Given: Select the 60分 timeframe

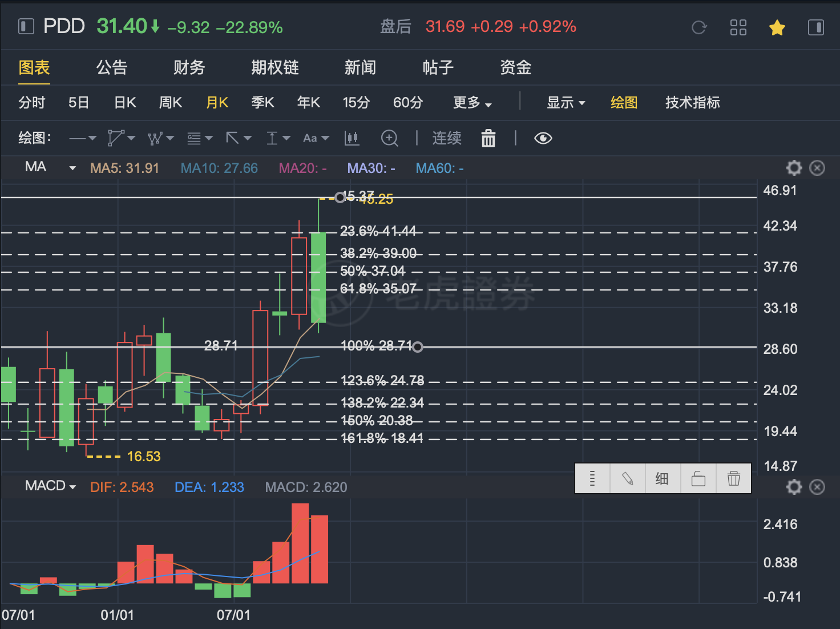Looking at the screenshot, I should [408, 103].
